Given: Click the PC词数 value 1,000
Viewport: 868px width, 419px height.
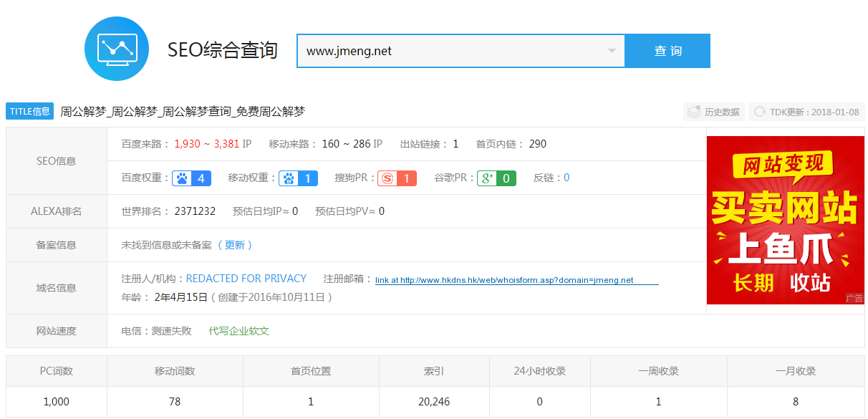Looking at the screenshot, I should pos(57,402).
